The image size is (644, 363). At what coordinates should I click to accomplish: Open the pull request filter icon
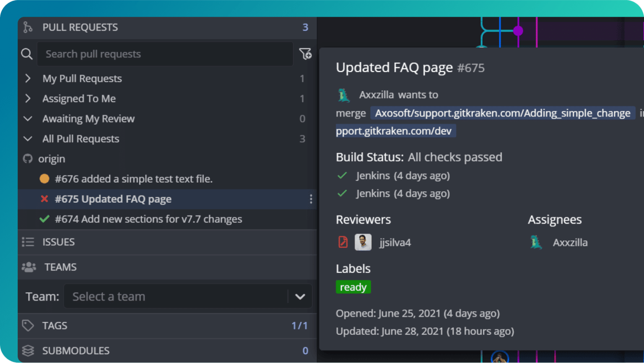[305, 54]
